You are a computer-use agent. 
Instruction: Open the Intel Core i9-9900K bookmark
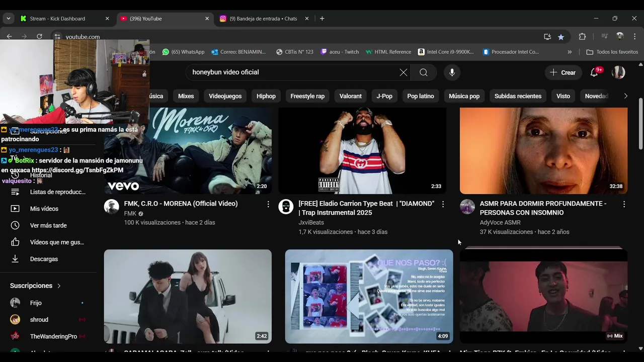click(x=446, y=52)
